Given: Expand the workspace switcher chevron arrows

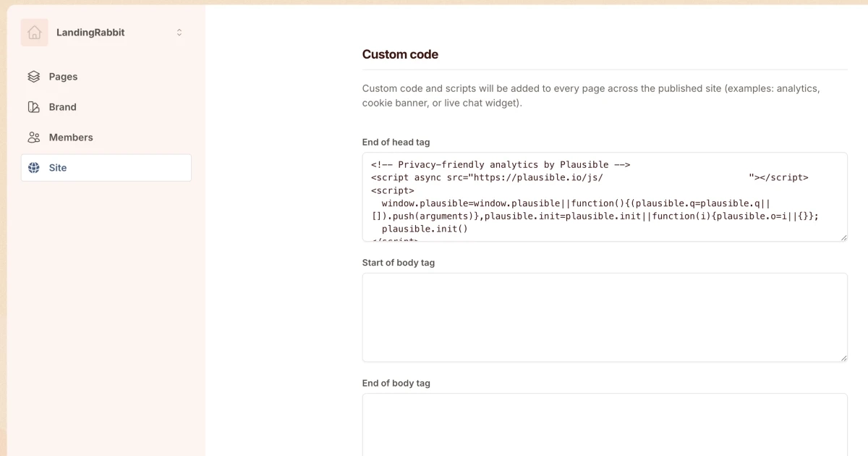Looking at the screenshot, I should [179, 33].
